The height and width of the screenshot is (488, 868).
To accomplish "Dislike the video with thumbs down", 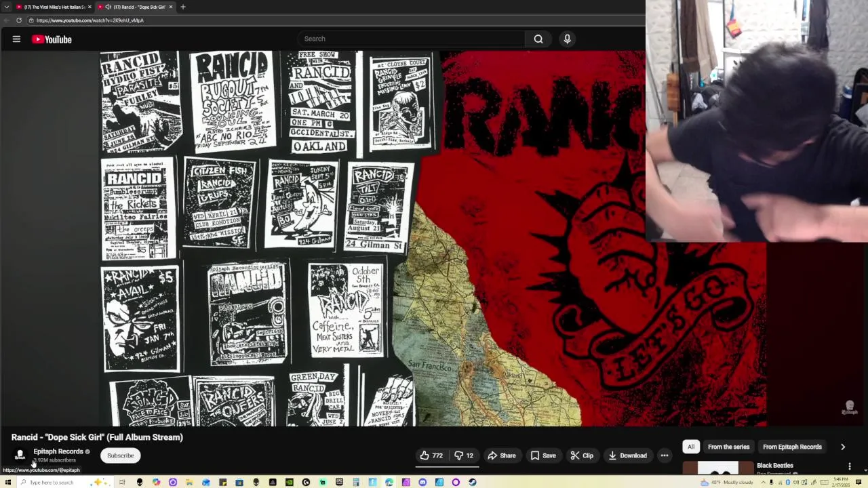I will click(464, 455).
